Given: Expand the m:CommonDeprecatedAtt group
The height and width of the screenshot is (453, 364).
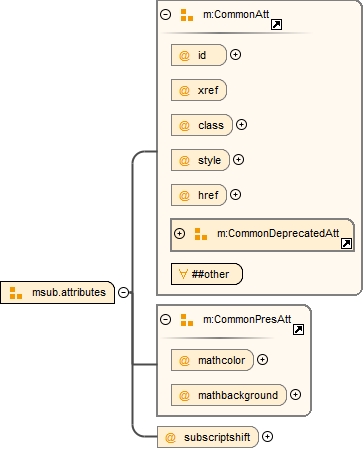Looking at the screenshot, I should (179, 233).
